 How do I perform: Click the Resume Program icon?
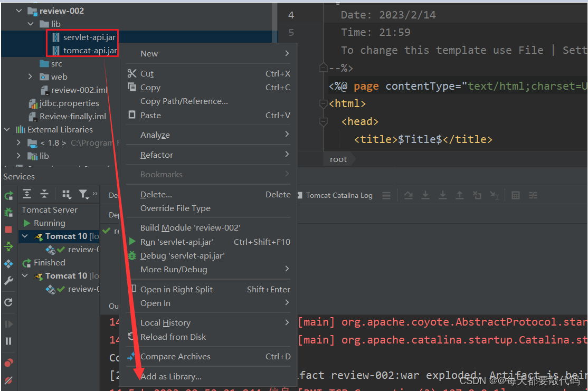point(8,324)
